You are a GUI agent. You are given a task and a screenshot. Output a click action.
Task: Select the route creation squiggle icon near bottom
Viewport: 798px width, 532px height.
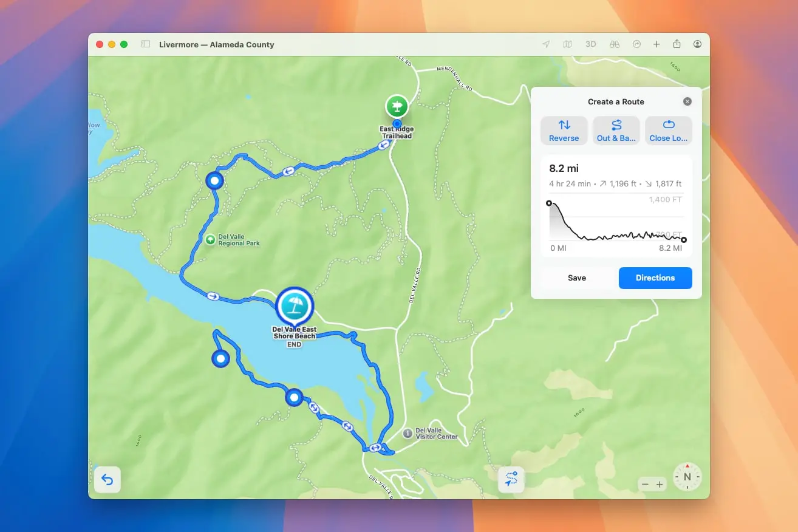[x=511, y=479]
